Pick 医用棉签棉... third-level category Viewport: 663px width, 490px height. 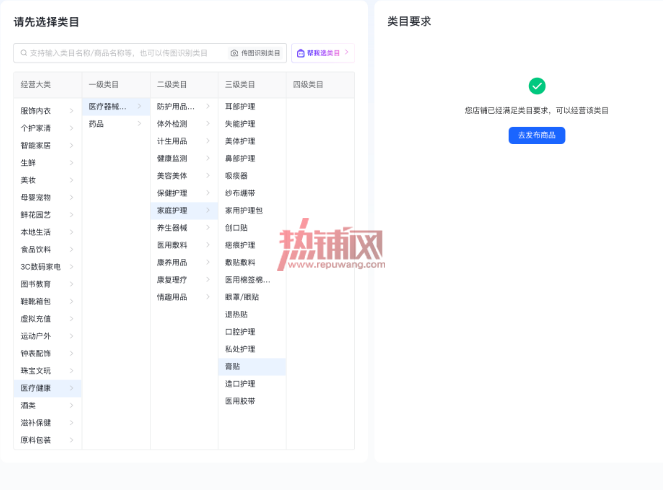[252, 280]
